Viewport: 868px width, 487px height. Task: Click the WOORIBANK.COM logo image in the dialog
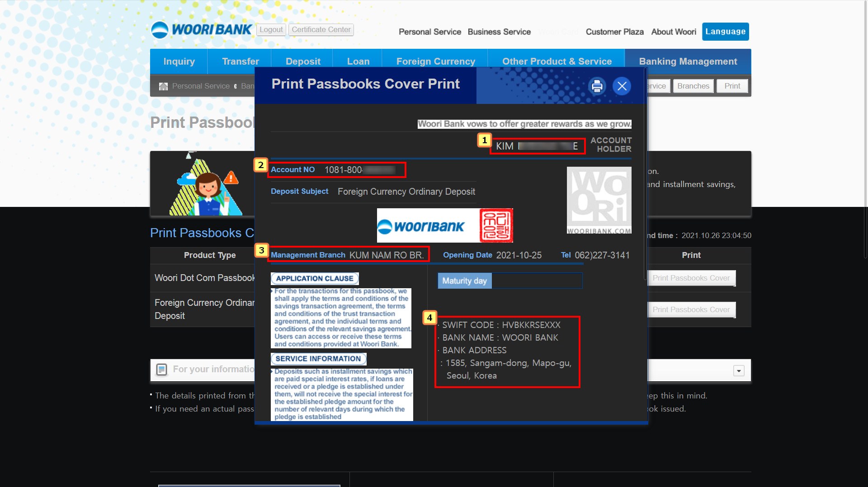click(x=599, y=200)
